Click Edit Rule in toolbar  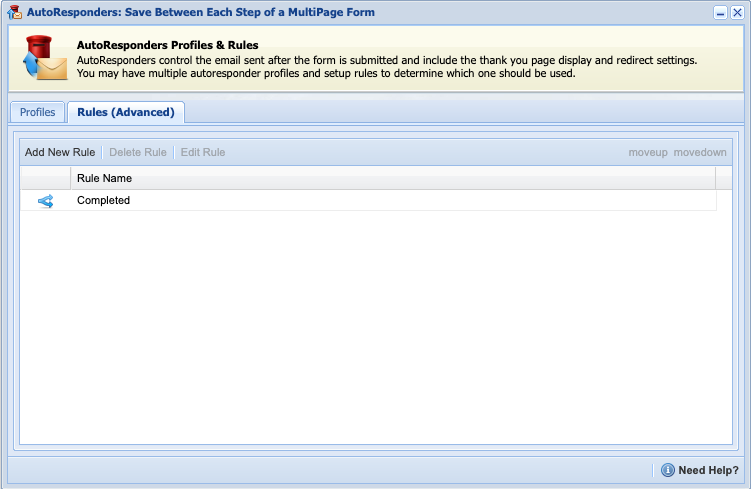click(203, 152)
